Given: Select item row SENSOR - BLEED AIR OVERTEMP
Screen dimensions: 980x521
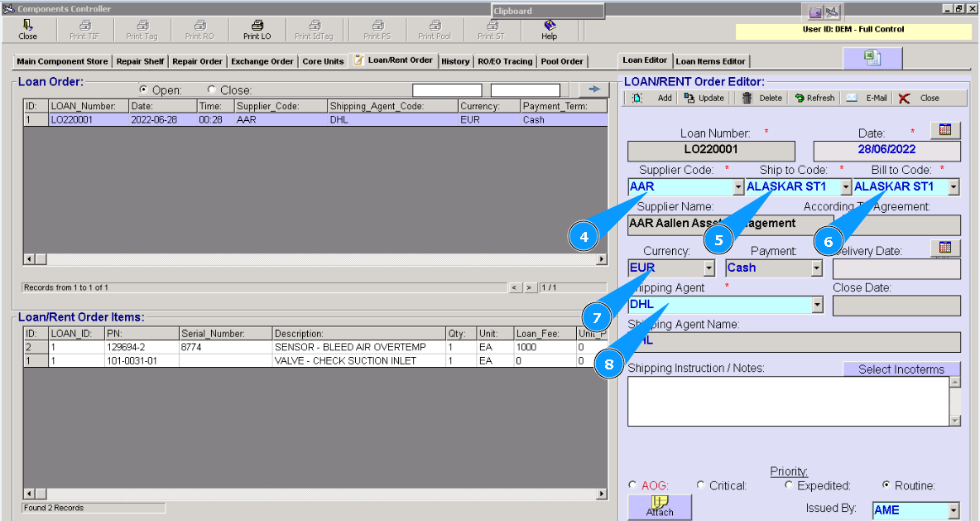Looking at the screenshot, I should click(x=315, y=346).
